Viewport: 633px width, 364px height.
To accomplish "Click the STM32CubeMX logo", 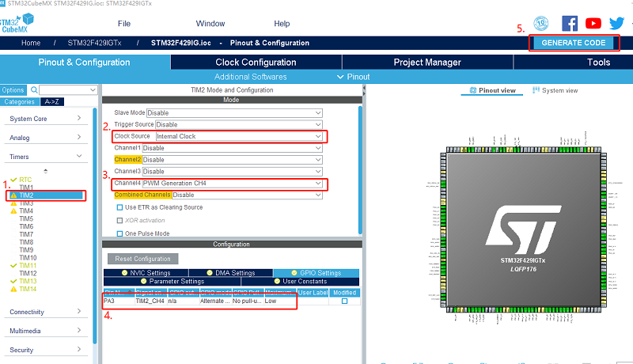I will coord(19,23).
